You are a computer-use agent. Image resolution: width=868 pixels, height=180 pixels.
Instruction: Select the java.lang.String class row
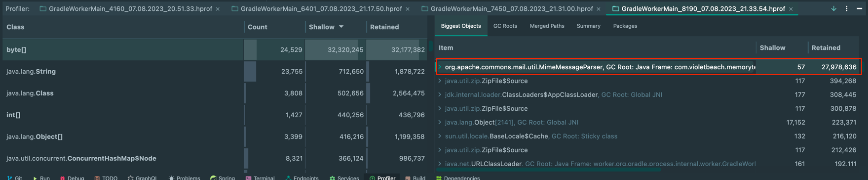coord(215,71)
